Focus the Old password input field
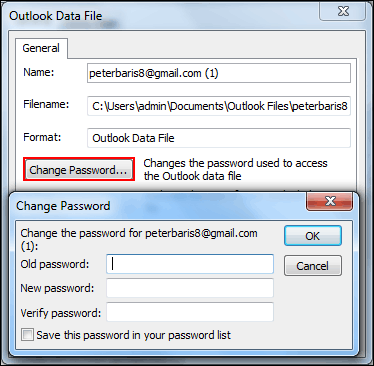Viewport: 374px width, 366px height. tap(190, 264)
